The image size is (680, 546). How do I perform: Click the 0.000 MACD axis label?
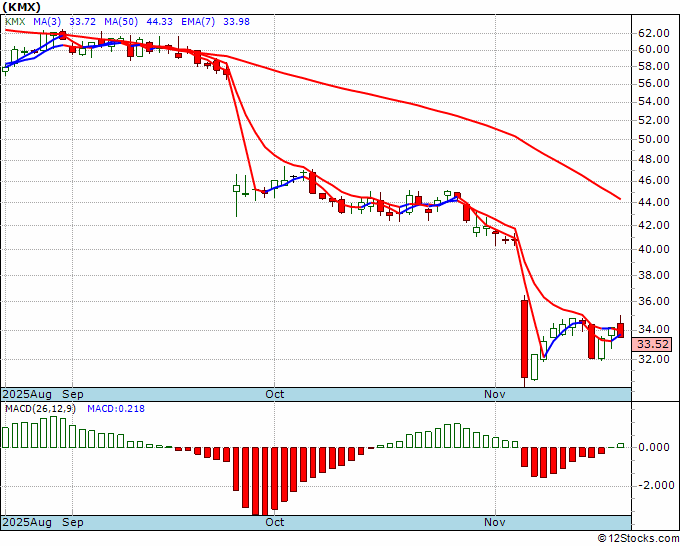pos(654,447)
